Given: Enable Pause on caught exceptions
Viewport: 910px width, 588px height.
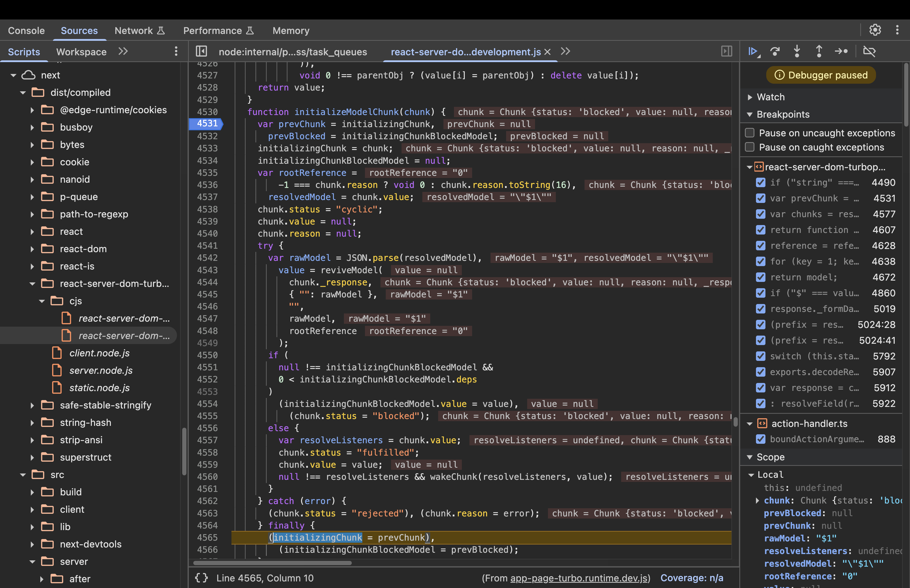Looking at the screenshot, I should 750,147.
